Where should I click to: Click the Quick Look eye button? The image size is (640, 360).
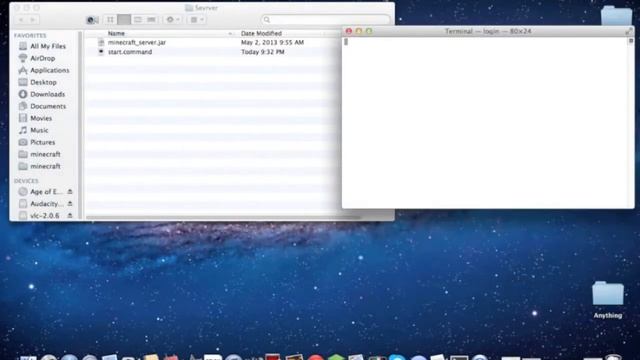click(x=92, y=20)
